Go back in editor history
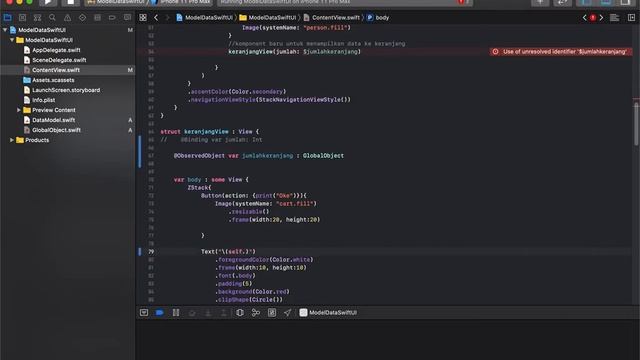The height and width of the screenshot is (360, 640). coord(156,18)
